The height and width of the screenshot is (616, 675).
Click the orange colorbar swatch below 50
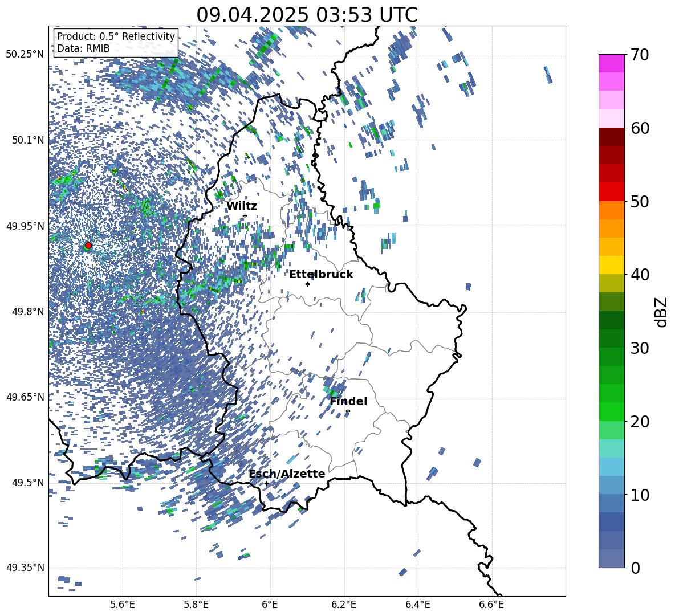coord(612,210)
